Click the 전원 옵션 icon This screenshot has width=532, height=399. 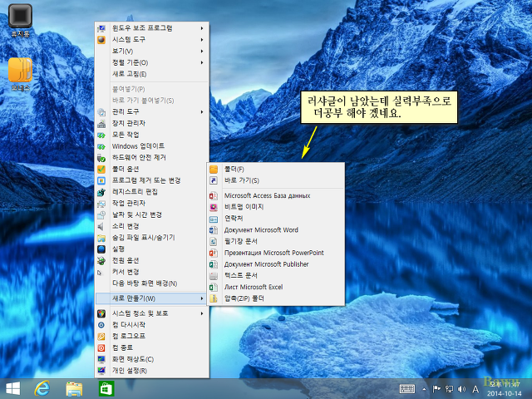(x=101, y=260)
